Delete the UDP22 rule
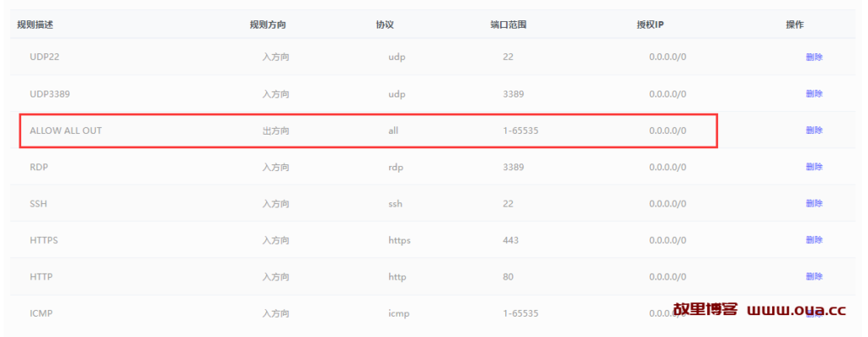Viewport: 868px width, 337px height. (x=814, y=57)
